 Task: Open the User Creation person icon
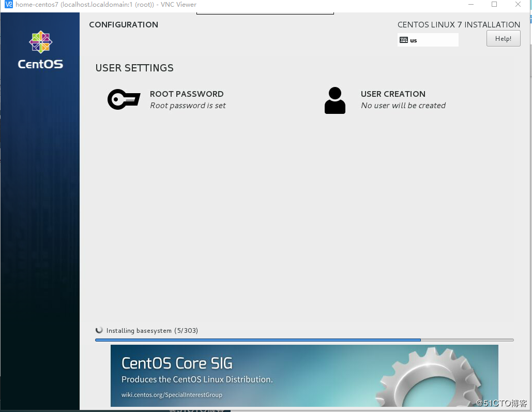click(335, 100)
